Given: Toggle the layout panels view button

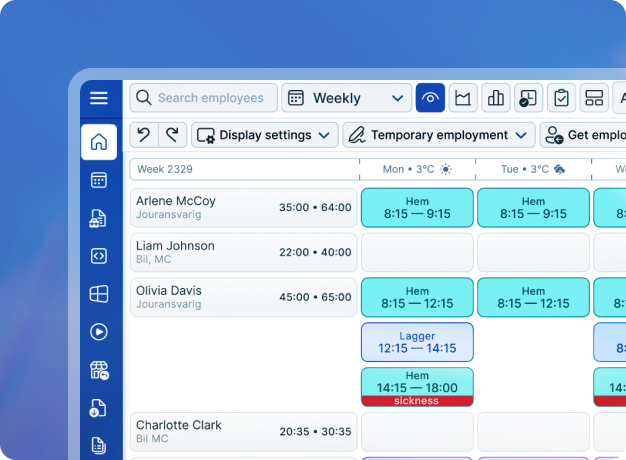Looking at the screenshot, I should tap(594, 98).
